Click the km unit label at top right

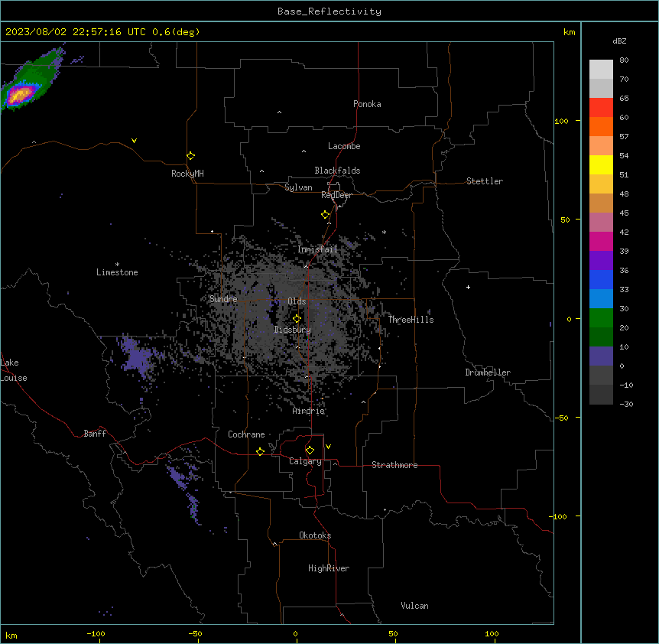click(x=569, y=32)
